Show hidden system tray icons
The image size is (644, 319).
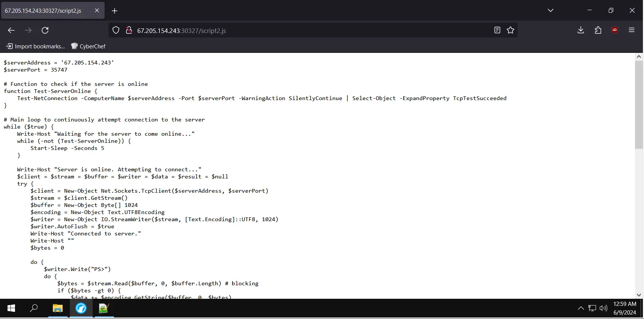tap(581, 308)
